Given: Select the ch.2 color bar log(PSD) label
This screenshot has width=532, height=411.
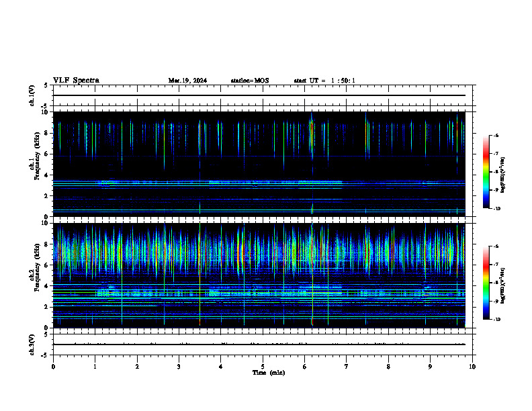Looking at the screenshot, I should click(x=502, y=285).
